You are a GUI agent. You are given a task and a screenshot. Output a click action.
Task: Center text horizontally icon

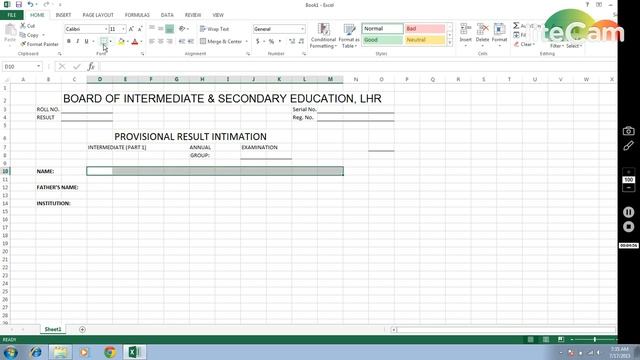click(x=161, y=41)
